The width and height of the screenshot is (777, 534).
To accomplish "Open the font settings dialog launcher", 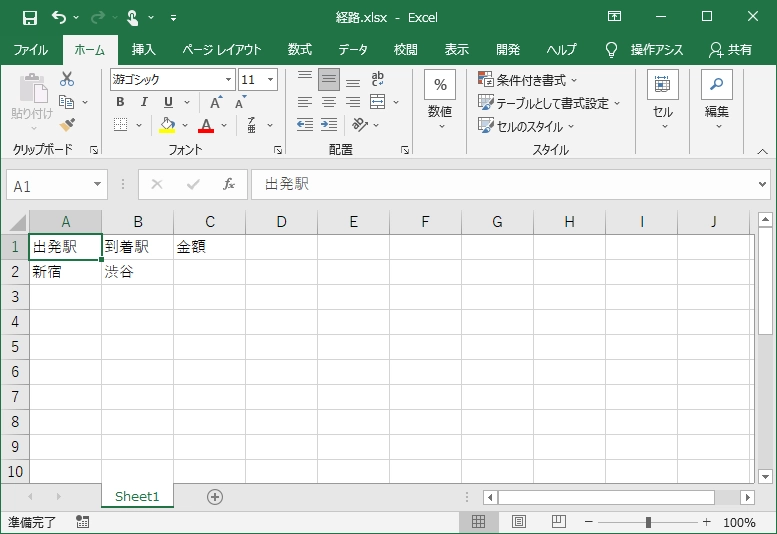I will [278, 150].
